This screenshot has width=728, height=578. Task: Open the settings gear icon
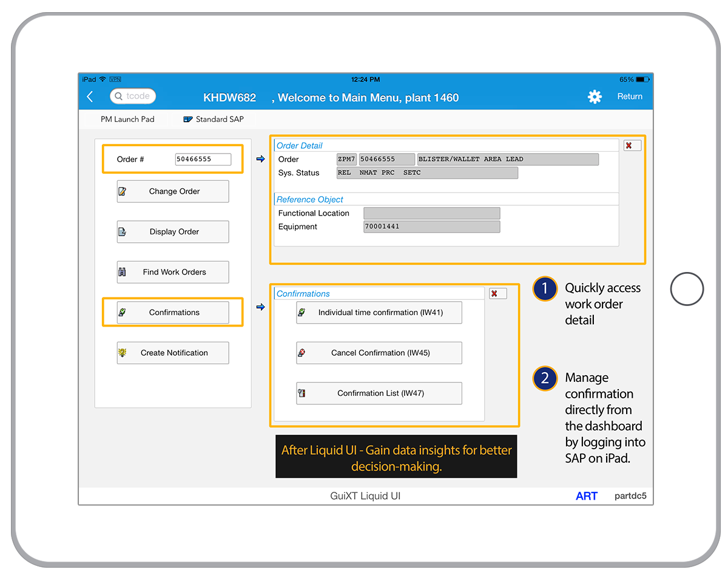pyautogui.click(x=595, y=97)
